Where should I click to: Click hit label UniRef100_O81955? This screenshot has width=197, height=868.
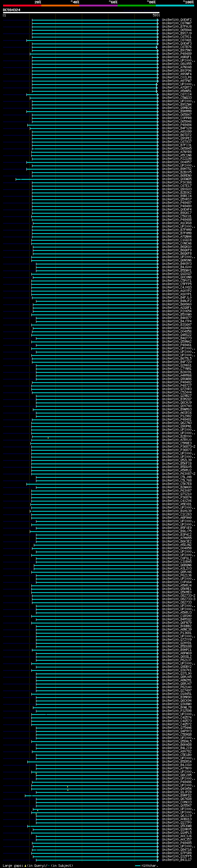point(177,64)
